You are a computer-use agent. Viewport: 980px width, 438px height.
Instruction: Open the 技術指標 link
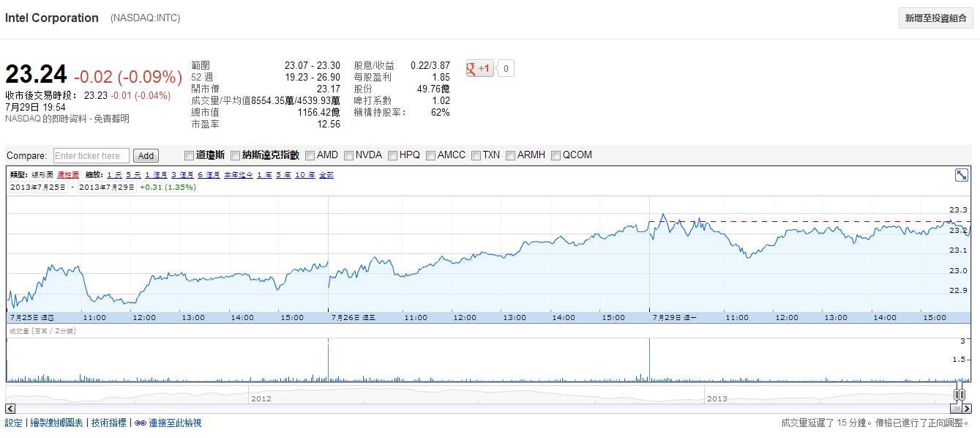109,423
